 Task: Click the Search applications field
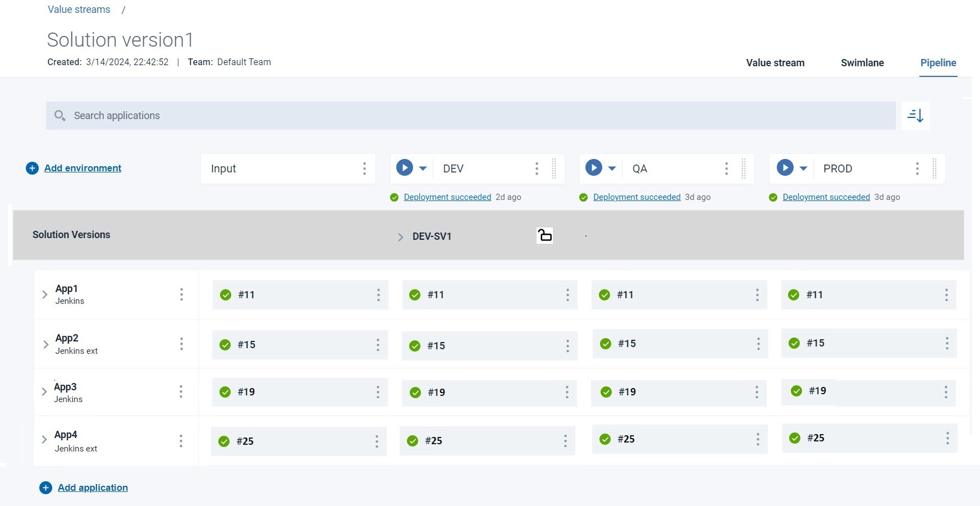pos(470,116)
